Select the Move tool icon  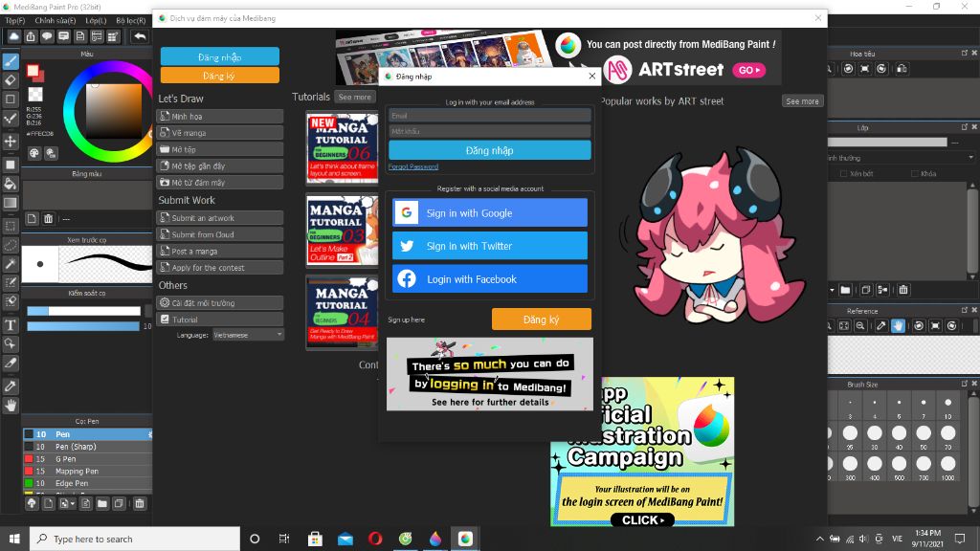click(11, 142)
